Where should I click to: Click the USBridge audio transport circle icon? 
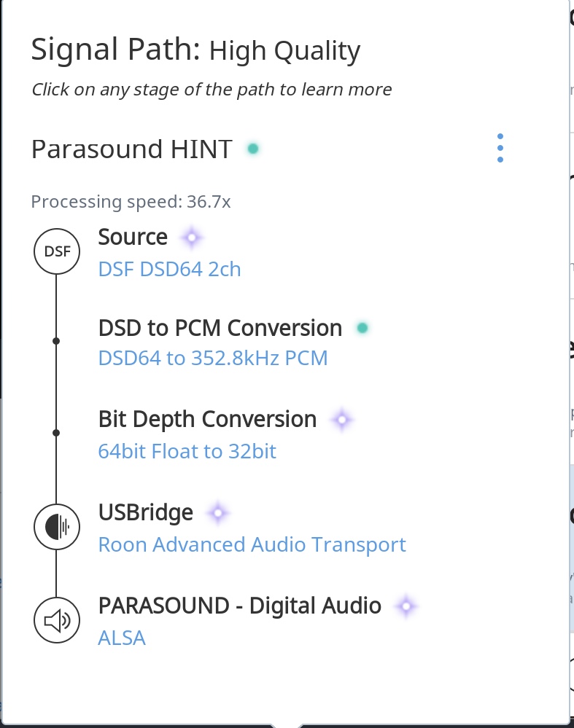click(57, 527)
